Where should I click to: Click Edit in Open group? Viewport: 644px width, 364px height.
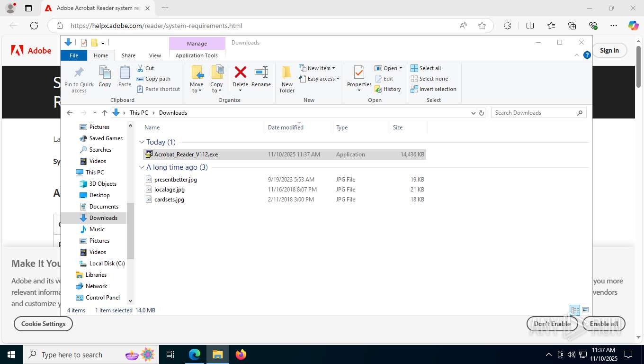click(x=384, y=79)
